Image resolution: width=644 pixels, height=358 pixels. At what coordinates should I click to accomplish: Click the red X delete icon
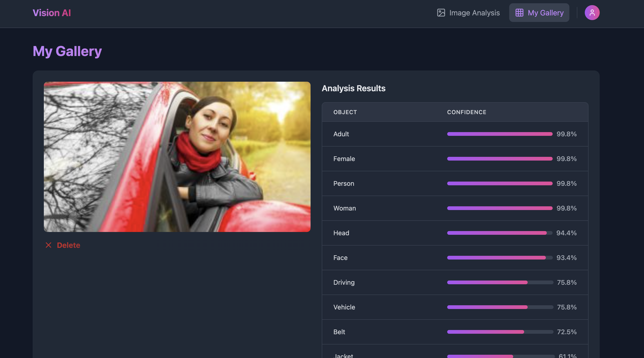48,245
